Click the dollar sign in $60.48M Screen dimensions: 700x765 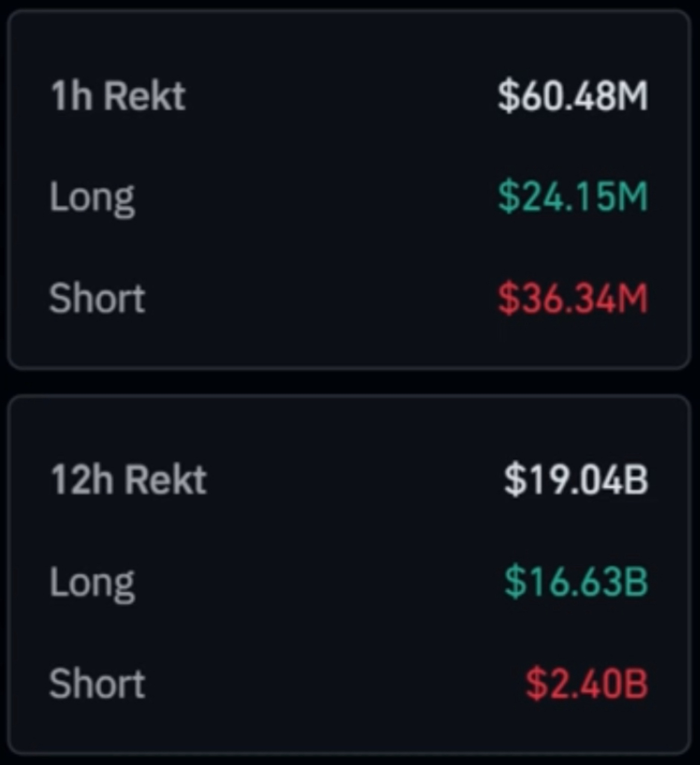pos(508,97)
